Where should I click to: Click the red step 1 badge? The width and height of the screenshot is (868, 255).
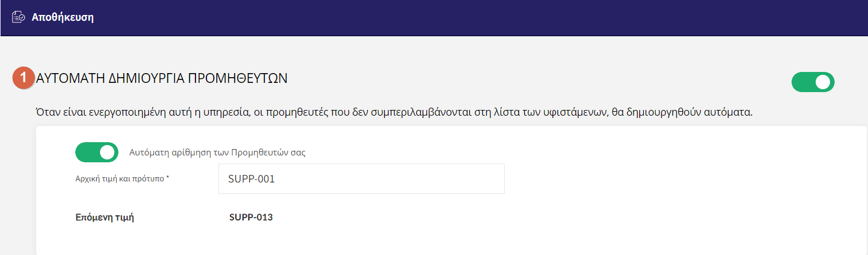pos(24,79)
